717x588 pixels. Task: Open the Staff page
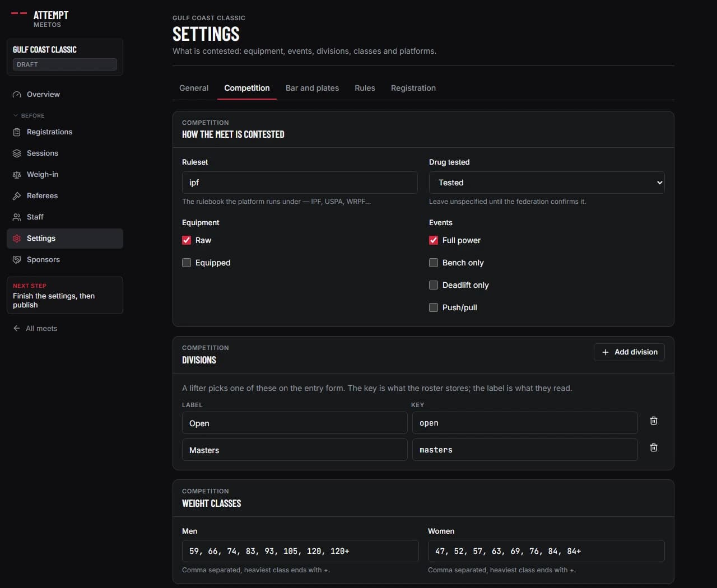(x=65, y=217)
